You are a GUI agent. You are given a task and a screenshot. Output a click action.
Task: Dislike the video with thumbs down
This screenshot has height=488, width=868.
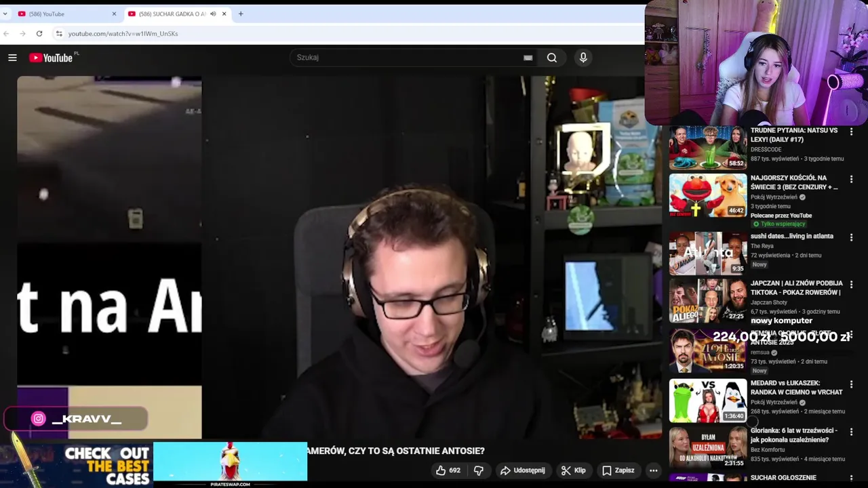pos(479,470)
